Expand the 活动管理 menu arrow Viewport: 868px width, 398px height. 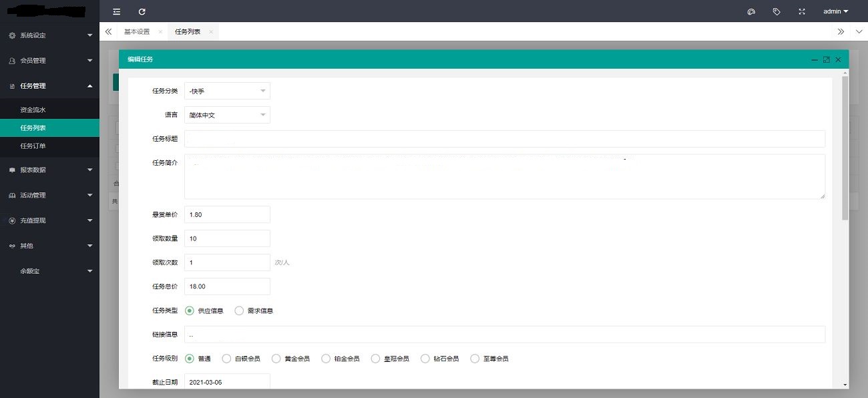[90, 196]
